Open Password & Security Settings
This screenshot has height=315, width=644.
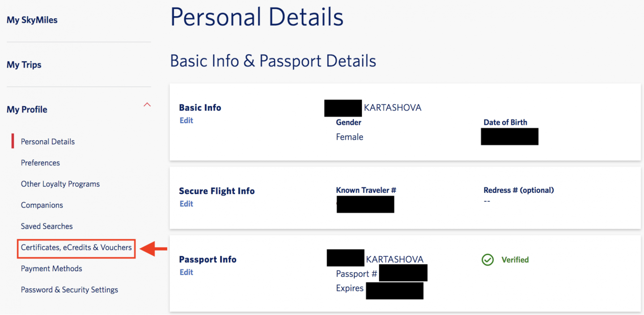click(69, 290)
